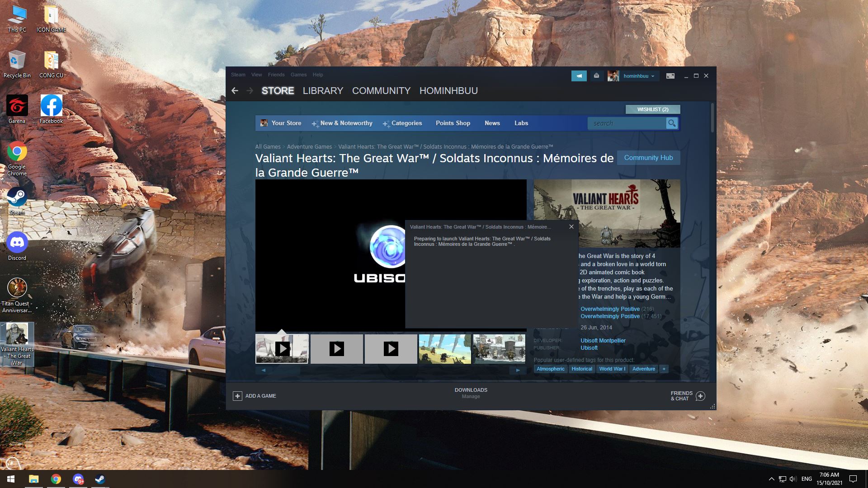Play the second trailer thumbnail
Viewport: 868px width, 488px height.
click(336, 349)
